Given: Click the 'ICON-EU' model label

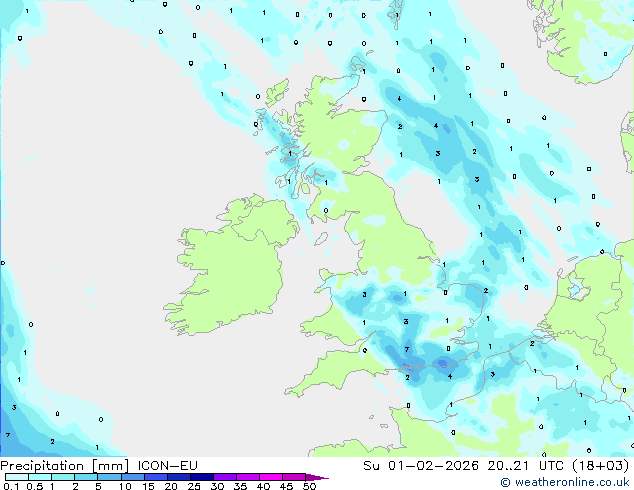Looking at the screenshot, I should pos(167,466).
